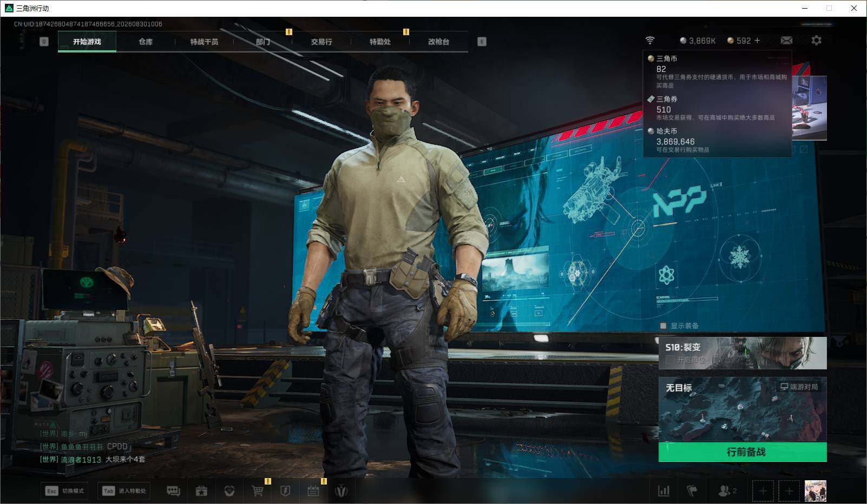Select the 特勤处 tab
Screen dimensions: 867x504
(380, 42)
